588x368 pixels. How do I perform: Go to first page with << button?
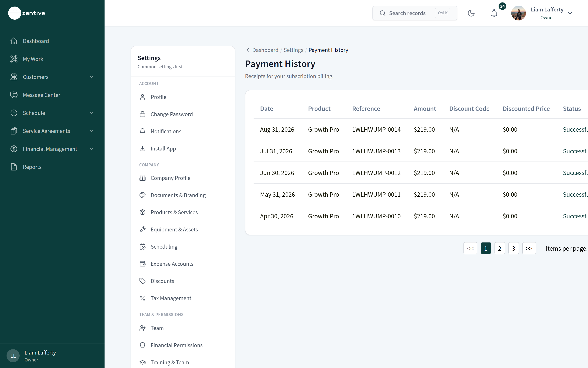(470, 248)
